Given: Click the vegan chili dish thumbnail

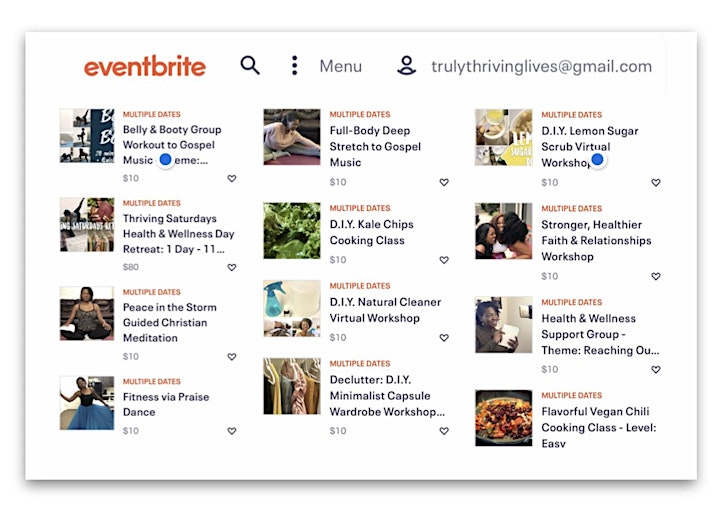Looking at the screenshot, I should click(x=504, y=418).
